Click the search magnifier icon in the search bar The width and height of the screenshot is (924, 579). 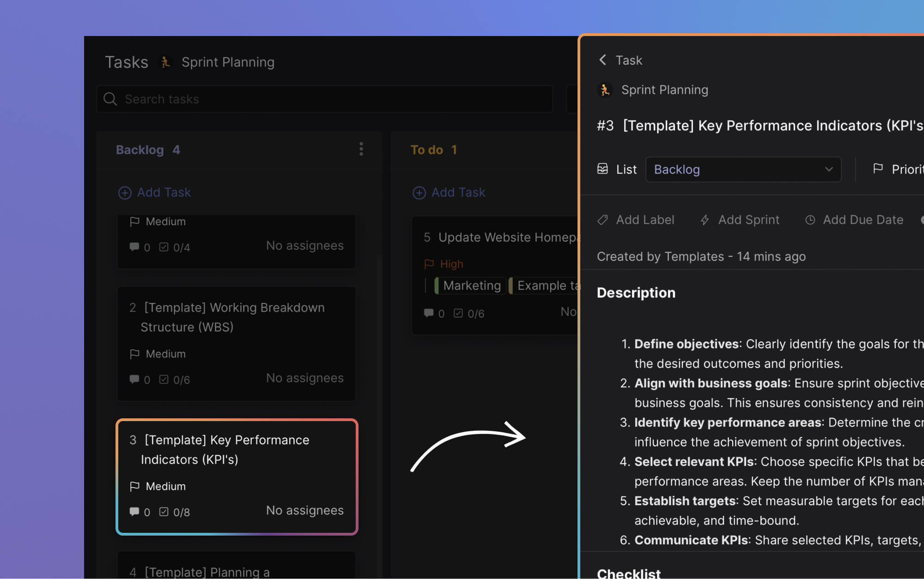tap(110, 99)
